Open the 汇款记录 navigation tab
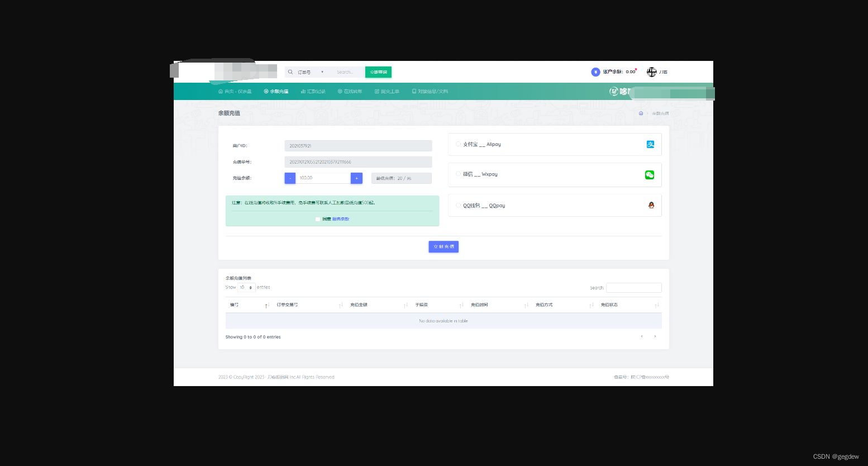This screenshot has height=466, width=868. [313, 91]
